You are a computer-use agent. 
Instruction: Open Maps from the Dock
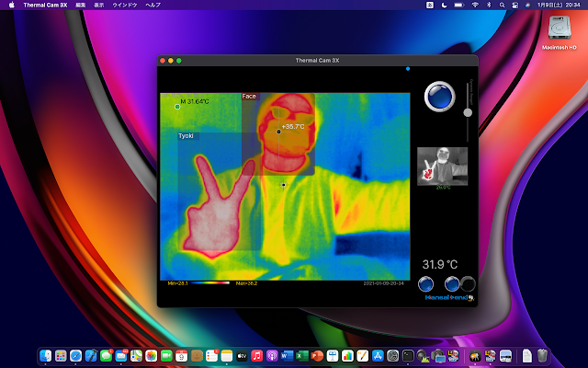(x=136, y=355)
